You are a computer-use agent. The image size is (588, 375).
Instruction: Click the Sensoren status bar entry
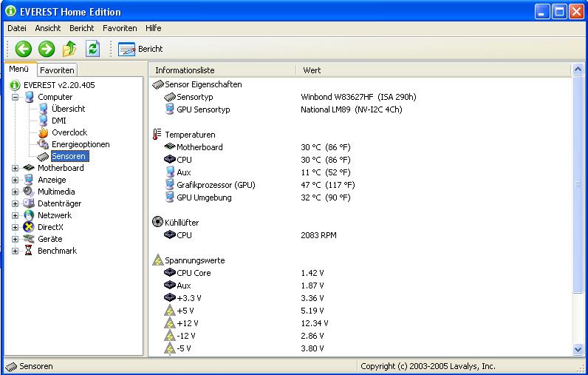[x=30, y=366]
